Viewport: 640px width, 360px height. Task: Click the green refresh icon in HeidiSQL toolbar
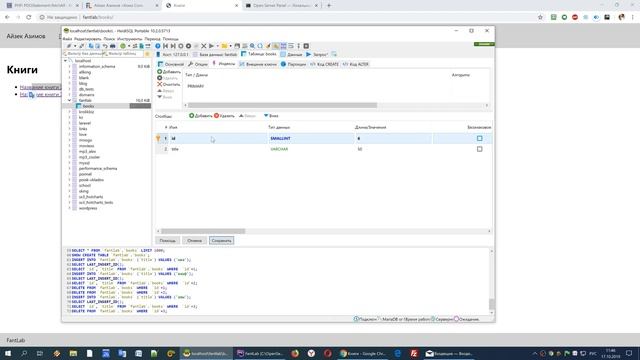click(123, 46)
